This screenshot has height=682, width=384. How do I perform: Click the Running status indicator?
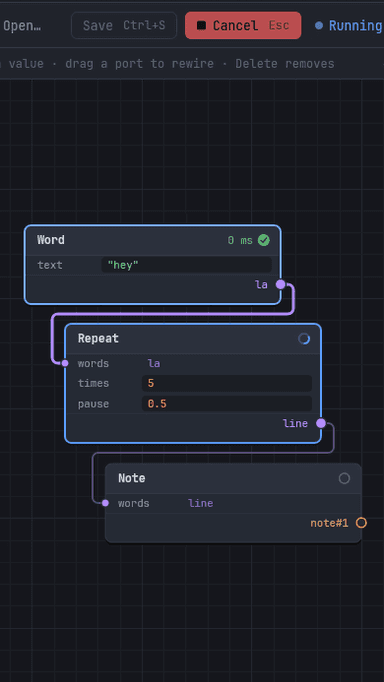point(349,26)
